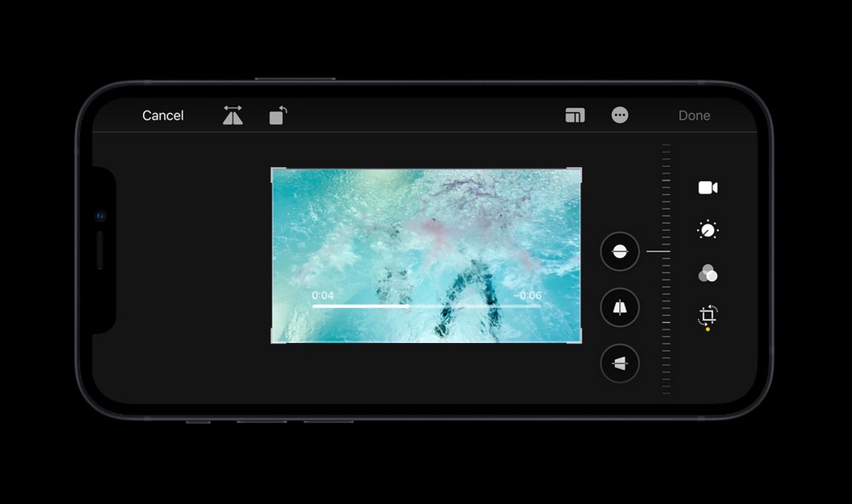Select the horizontal perspective tool
Viewport: 852px width, 504px height.
click(x=619, y=364)
